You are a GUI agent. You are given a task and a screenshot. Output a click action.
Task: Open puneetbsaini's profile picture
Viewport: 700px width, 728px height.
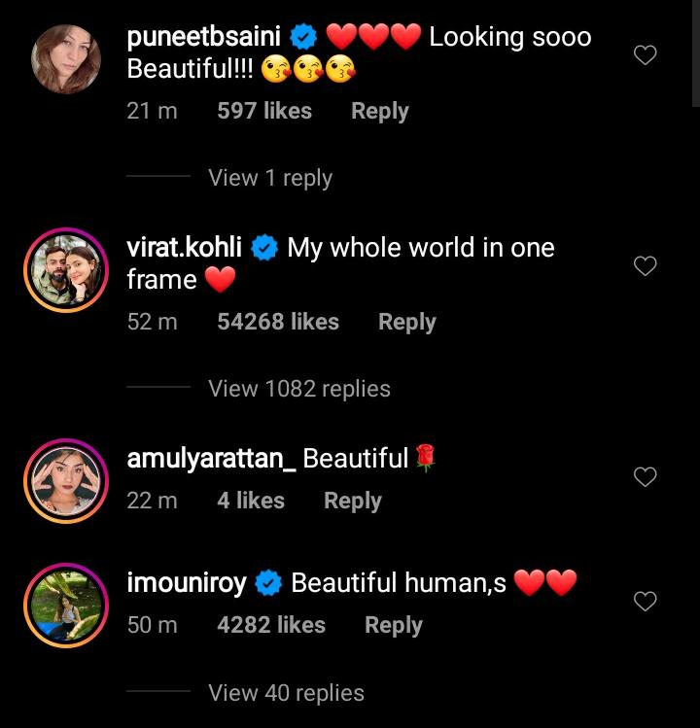[65, 60]
